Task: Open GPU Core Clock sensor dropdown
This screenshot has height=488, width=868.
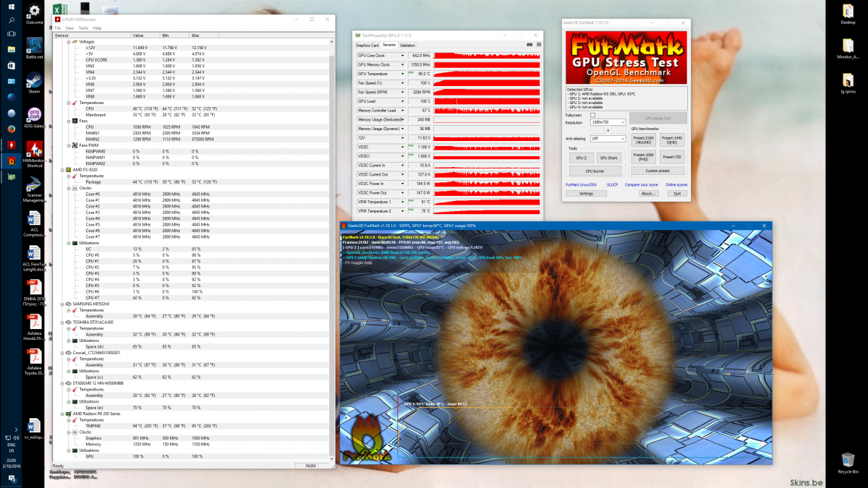Action: click(404, 55)
